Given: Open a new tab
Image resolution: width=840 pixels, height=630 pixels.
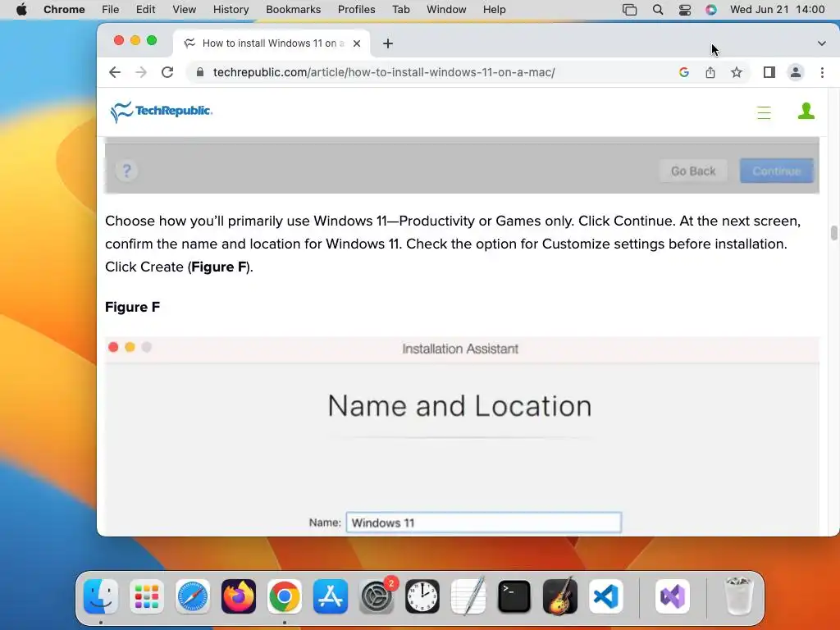Looking at the screenshot, I should [x=388, y=43].
